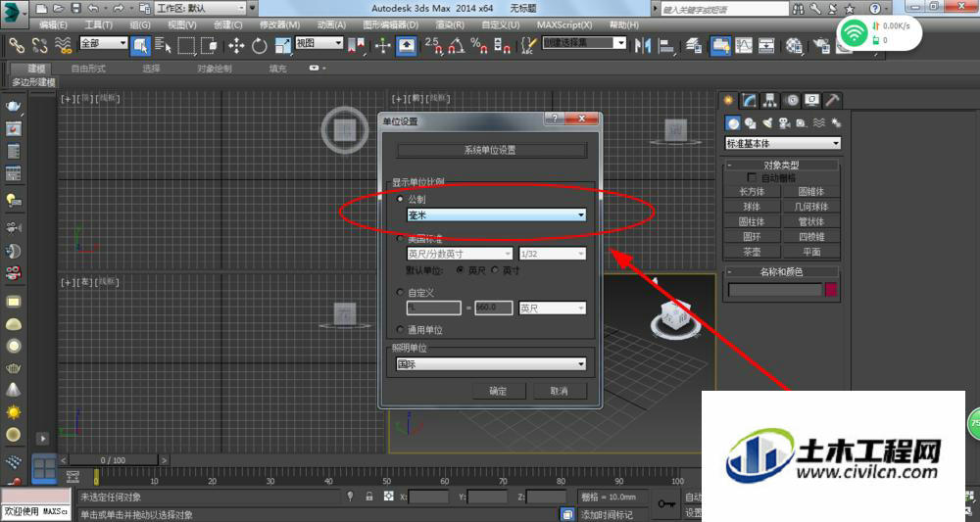Switch to the Motion panel tab
The height and width of the screenshot is (522, 980).
coord(792,100)
